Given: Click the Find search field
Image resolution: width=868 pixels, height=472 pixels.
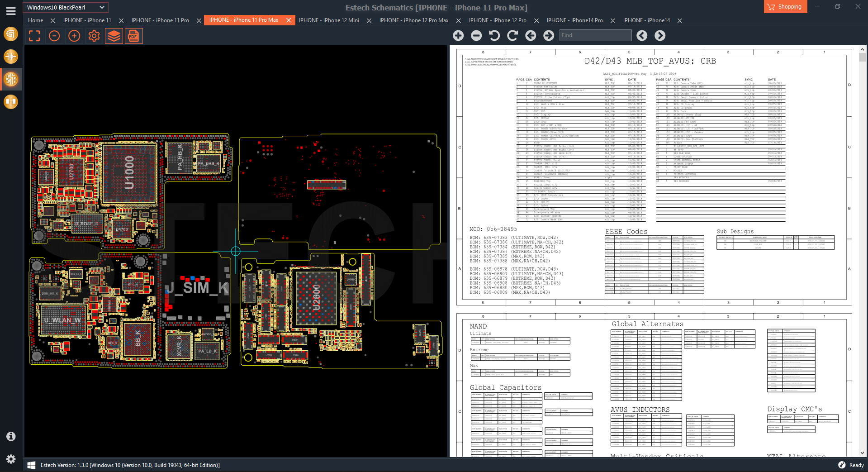Looking at the screenshot, I should tap(595, 35).
